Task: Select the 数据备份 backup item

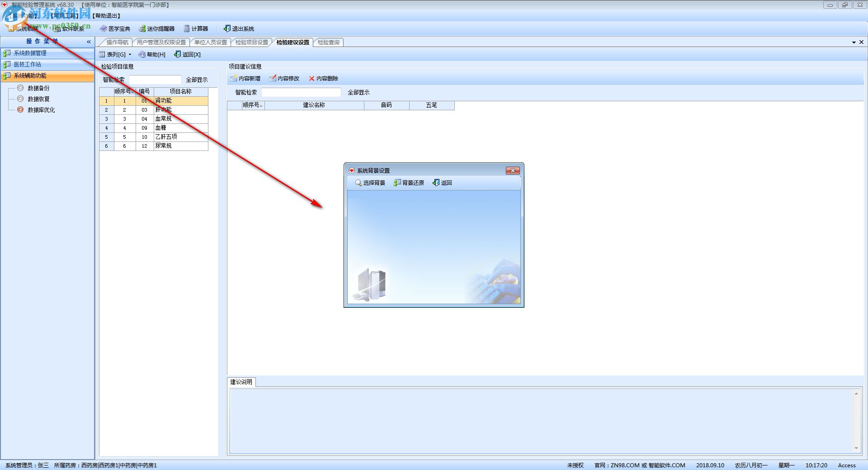Action: pyautogui.click(x=38, y=88)
